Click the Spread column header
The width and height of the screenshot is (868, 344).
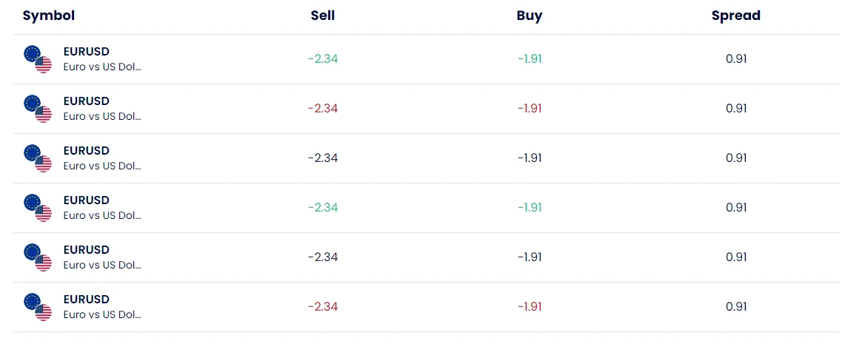(736, 16)
